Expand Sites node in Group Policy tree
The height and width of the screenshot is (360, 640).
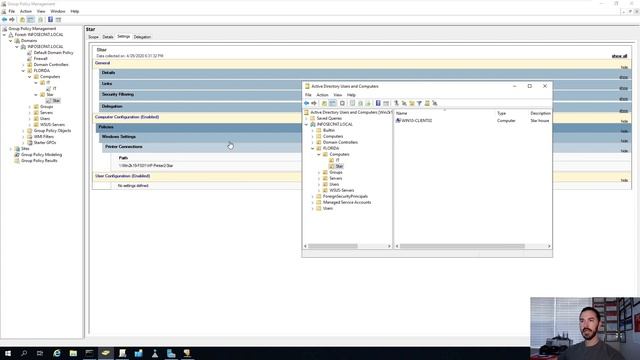(11, 149)
